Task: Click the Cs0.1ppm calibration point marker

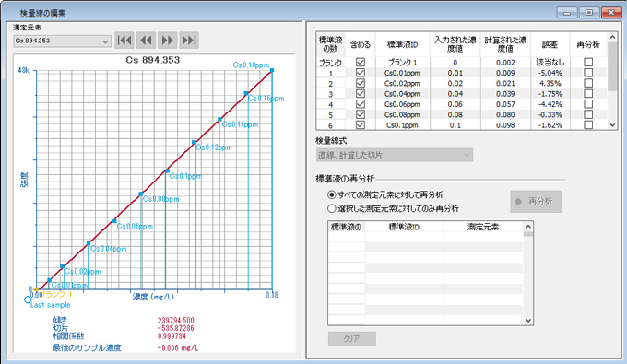Action: [168, 171]
